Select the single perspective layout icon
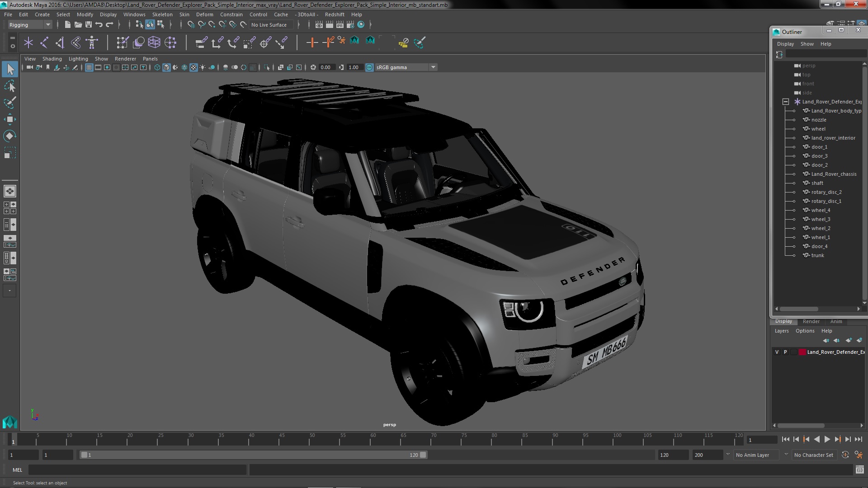 pyautogui.click(x=10, y=191)
